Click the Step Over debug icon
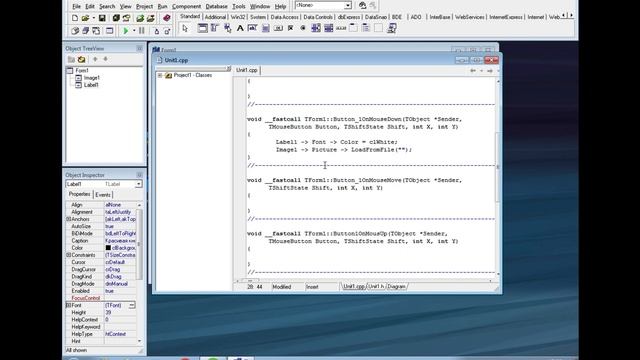640x360 pixels. coord(167,31)
